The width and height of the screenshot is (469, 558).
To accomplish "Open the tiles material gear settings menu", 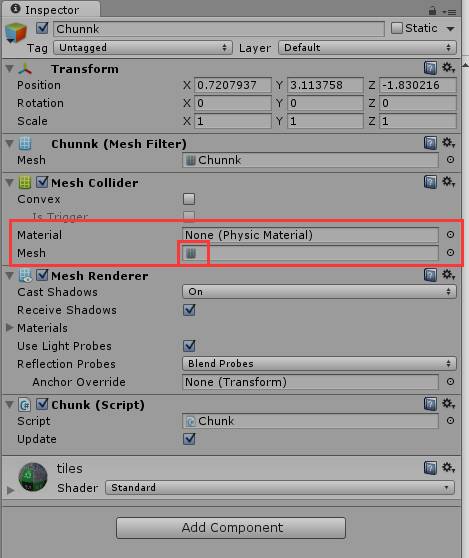I will click(448, 468).
